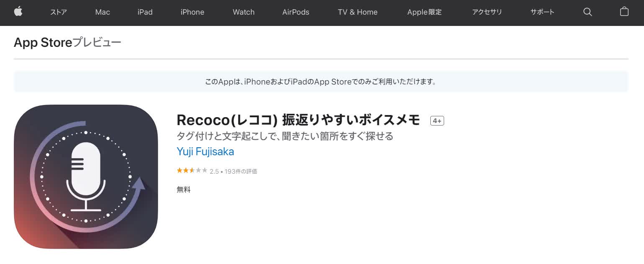Click the App Store プレビュー heading link
This screenshot has height=264, width=644.
67,42
